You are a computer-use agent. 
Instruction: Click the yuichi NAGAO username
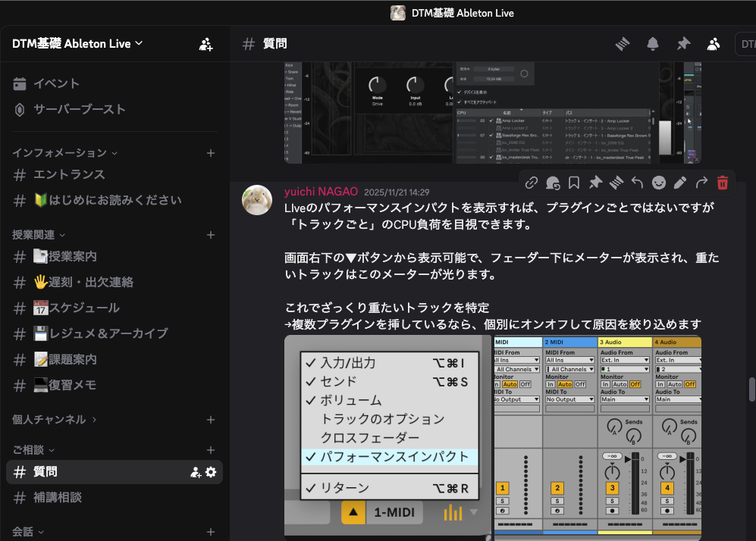(x=322, y=192)
